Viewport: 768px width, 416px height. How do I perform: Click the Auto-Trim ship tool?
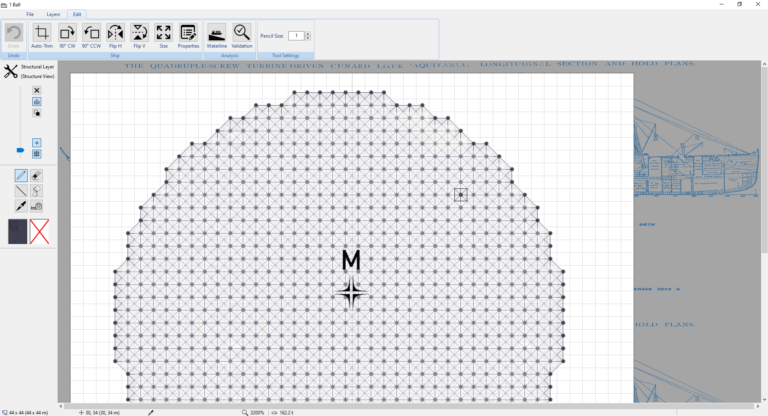pyautogui.click(x=42, y=36)
